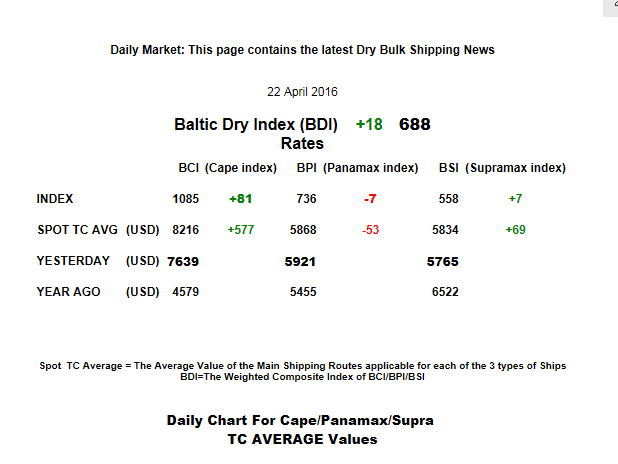Click the green +18 BDI change value
This screenshot has width=618, height=464.
click(369, 125)
